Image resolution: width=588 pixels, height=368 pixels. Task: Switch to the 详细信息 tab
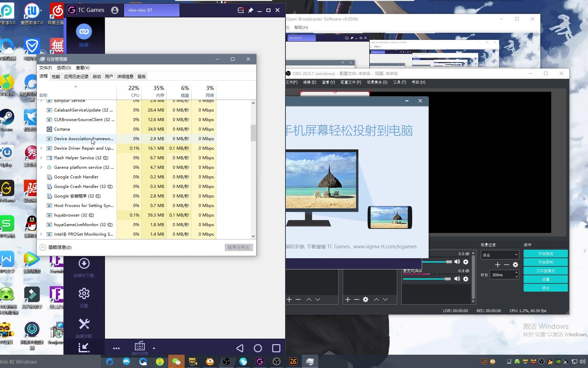[x=125, y=77]
